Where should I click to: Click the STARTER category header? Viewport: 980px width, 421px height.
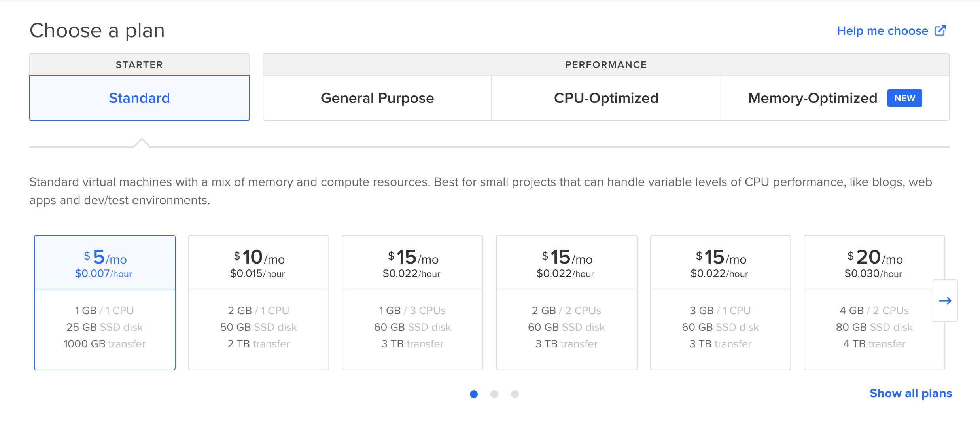click(139, 65)
